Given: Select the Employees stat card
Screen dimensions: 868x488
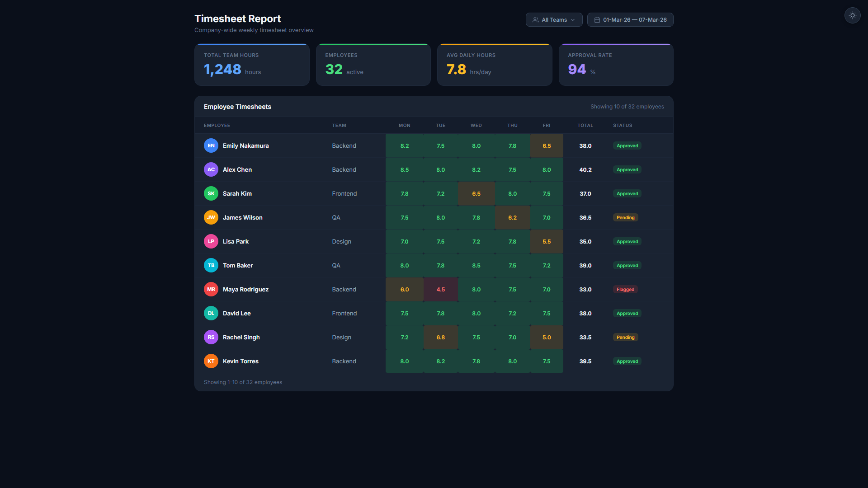Looking at the screenshot, I should tap(373, 65).
